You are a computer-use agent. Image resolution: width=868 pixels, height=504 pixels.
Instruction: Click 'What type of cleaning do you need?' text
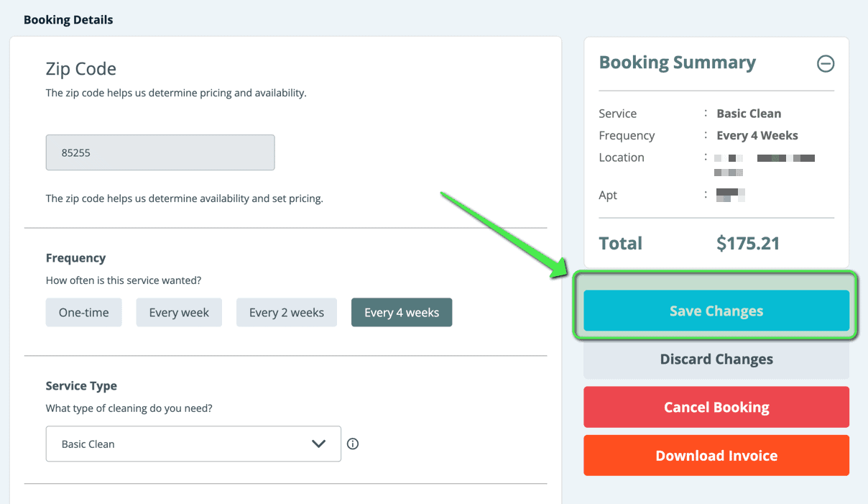129,408
